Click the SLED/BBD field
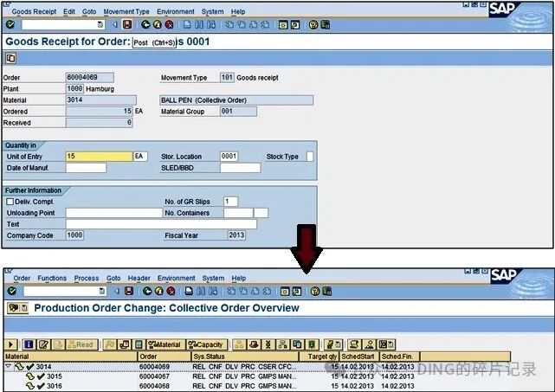 [241, 168]
